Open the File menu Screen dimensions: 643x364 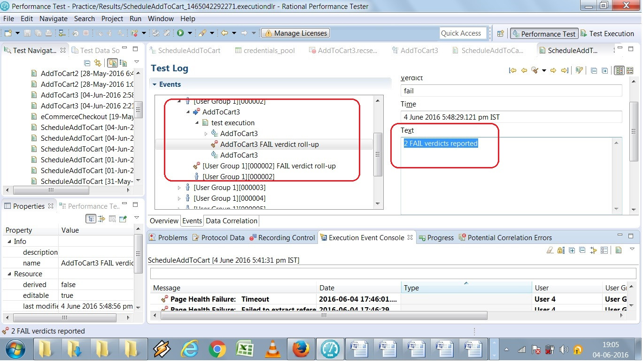pyautogui.click(x=8, y=19)
